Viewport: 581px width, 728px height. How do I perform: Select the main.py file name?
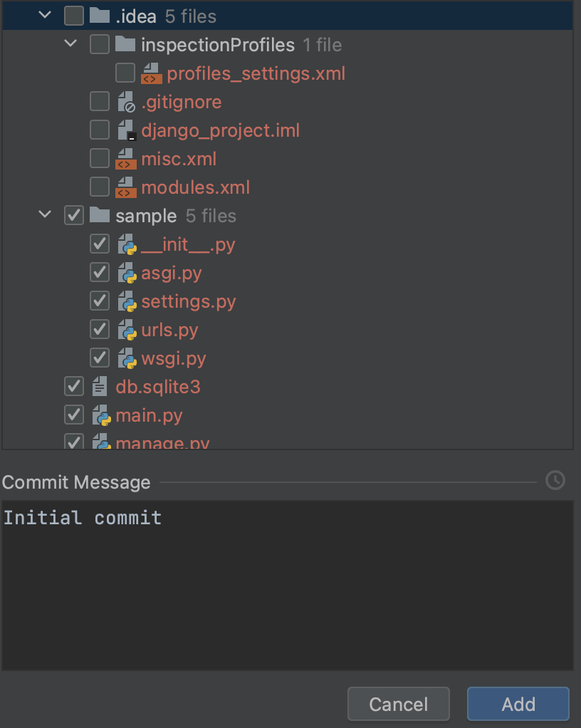(149, 415)
